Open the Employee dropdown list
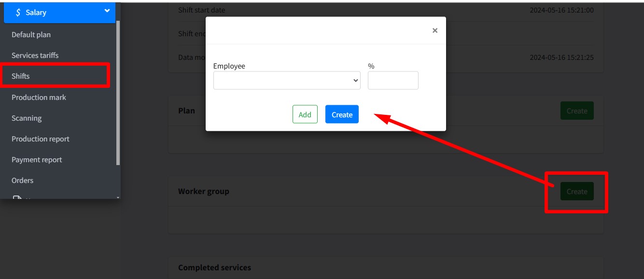Screen dimensions: 644x279 (286, 81)
